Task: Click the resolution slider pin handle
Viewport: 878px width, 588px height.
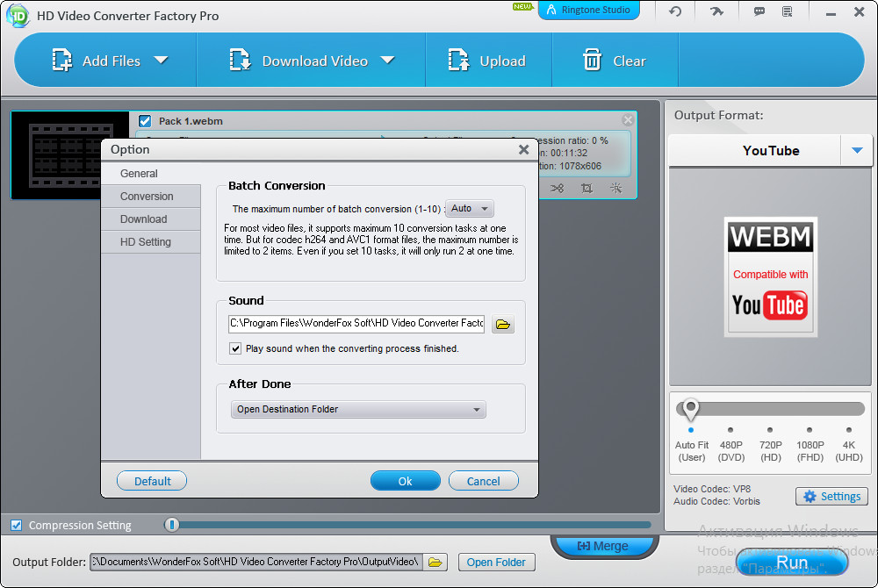Action: point(691,410)
